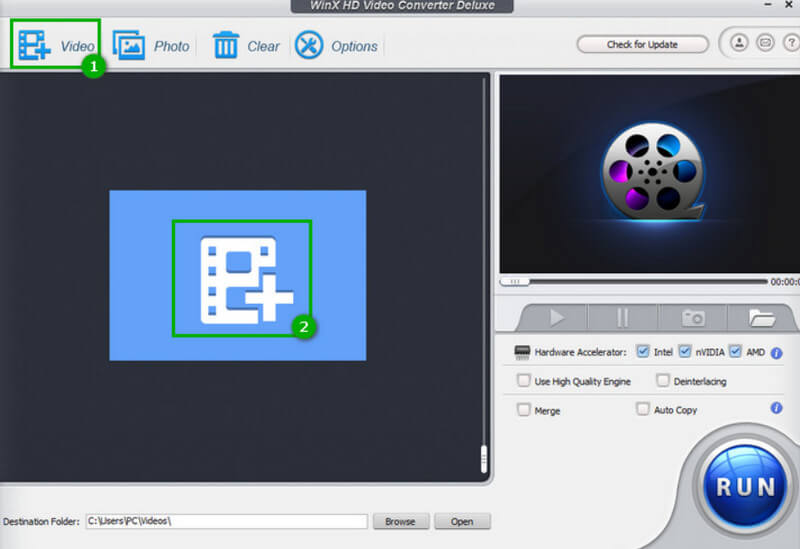Viewport: 800px width, 549px height.
Task: Enable Use High Quality Engine
Action: coord(523,381)
